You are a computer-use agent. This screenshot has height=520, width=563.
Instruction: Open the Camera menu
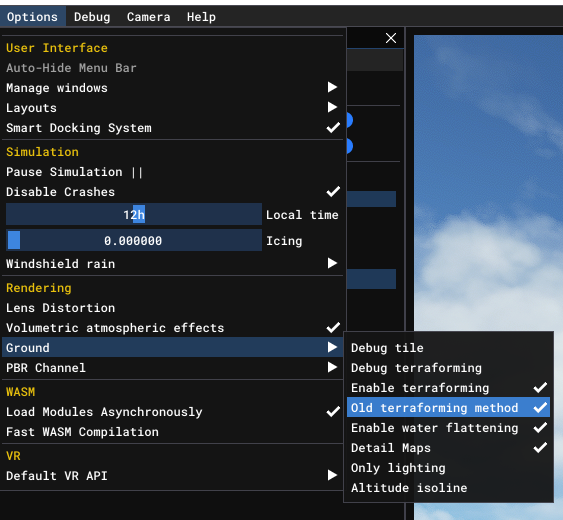(148, 17)
